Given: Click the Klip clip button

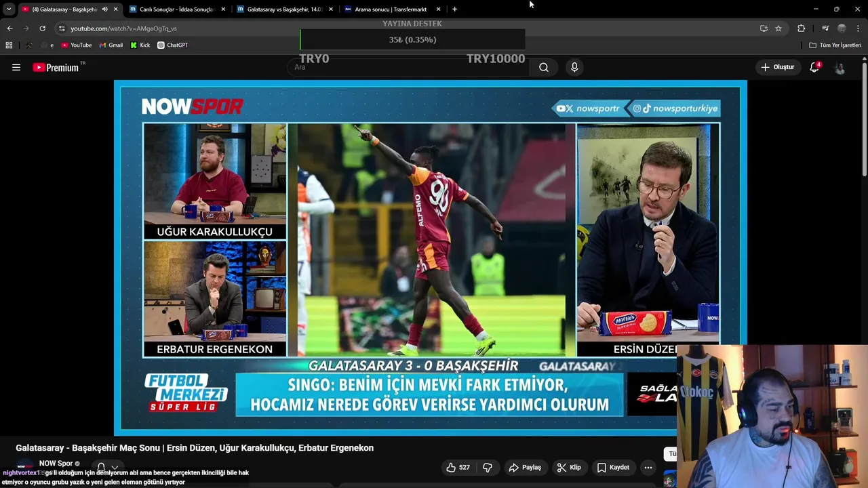Looking at the screenshot, I should (x=569, y=467).
